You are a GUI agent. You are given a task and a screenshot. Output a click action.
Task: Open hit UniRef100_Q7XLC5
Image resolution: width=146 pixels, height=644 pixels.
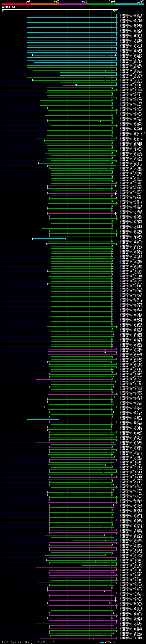tap(131, 30)
